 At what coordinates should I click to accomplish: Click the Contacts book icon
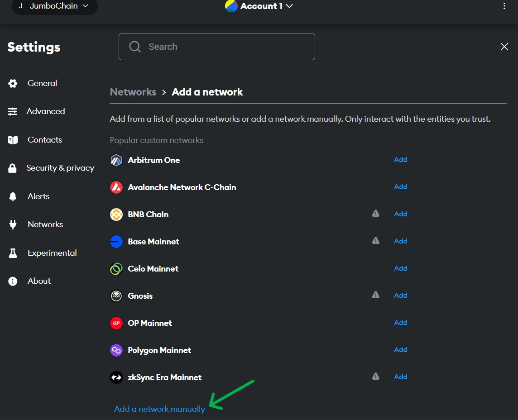tap(13, 140)
